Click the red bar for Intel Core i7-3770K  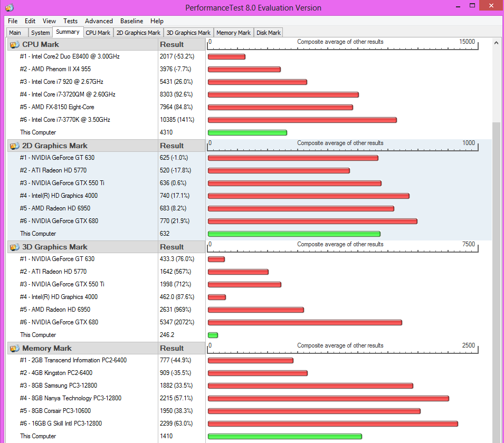302,120
